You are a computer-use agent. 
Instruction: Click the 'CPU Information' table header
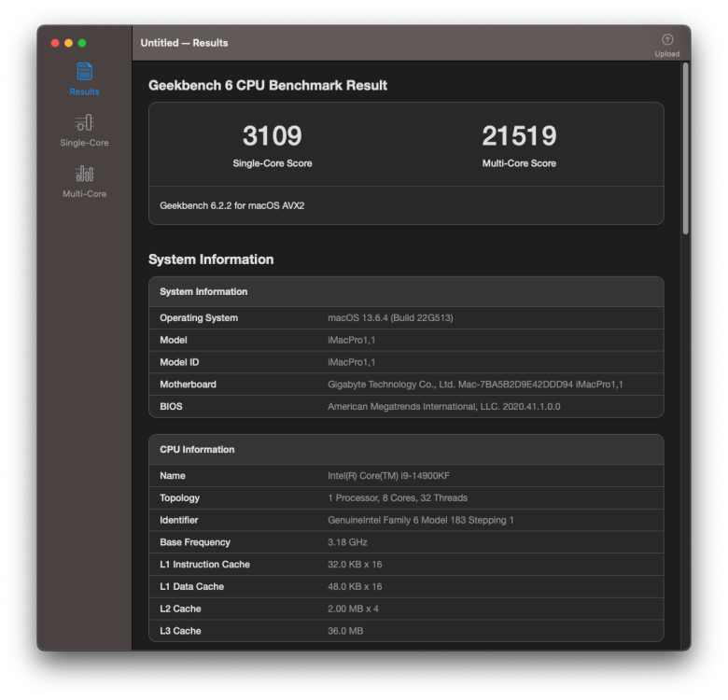[x=197, y=450]
